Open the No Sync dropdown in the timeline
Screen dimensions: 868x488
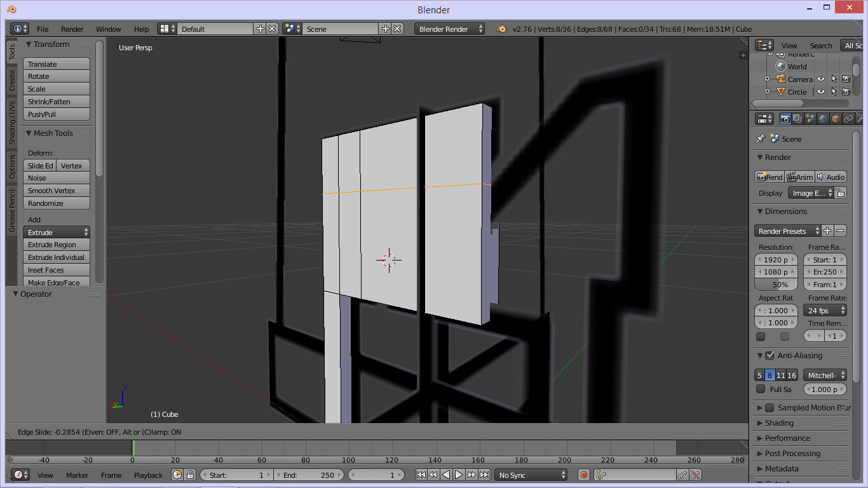pos(531,475)
